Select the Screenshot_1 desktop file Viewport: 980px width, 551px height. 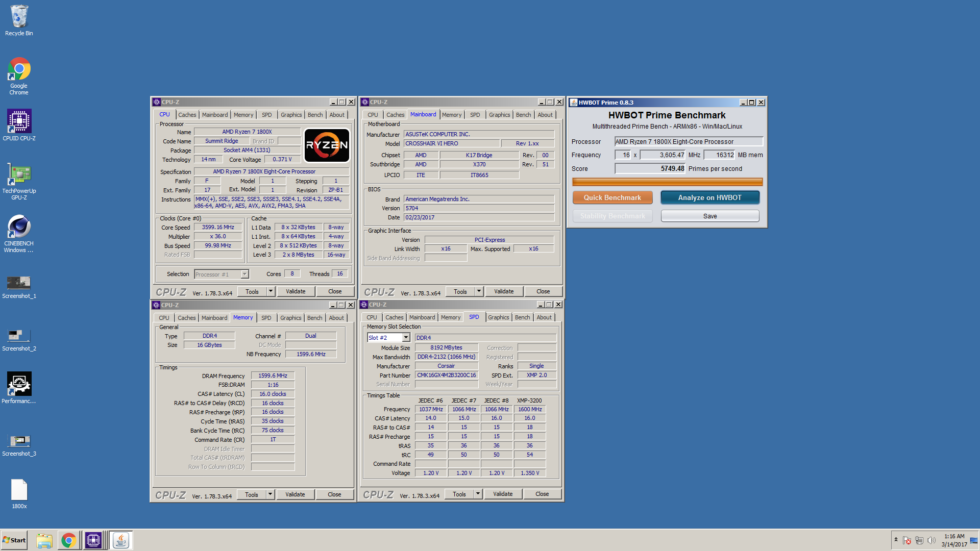19,287
